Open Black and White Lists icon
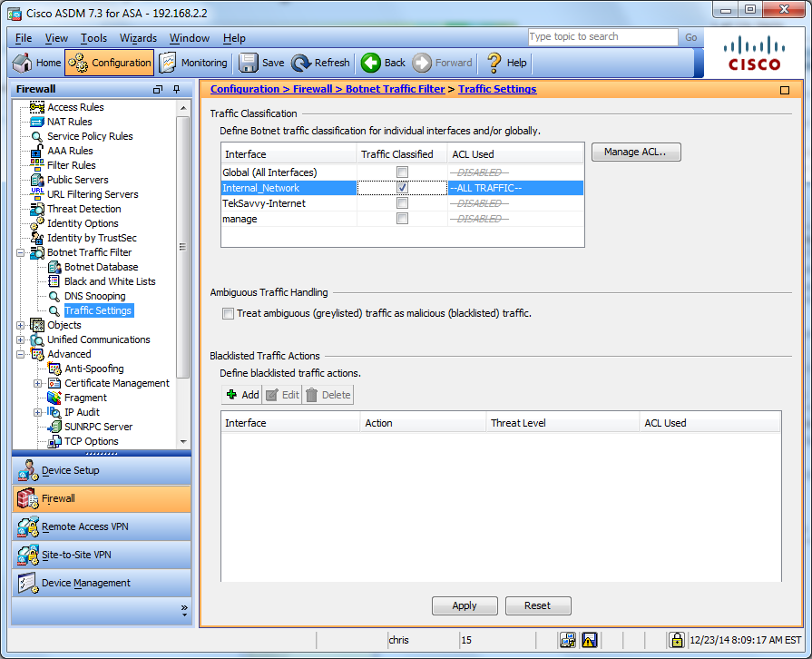This screenshot has width=812, height=659. [54, 281]
